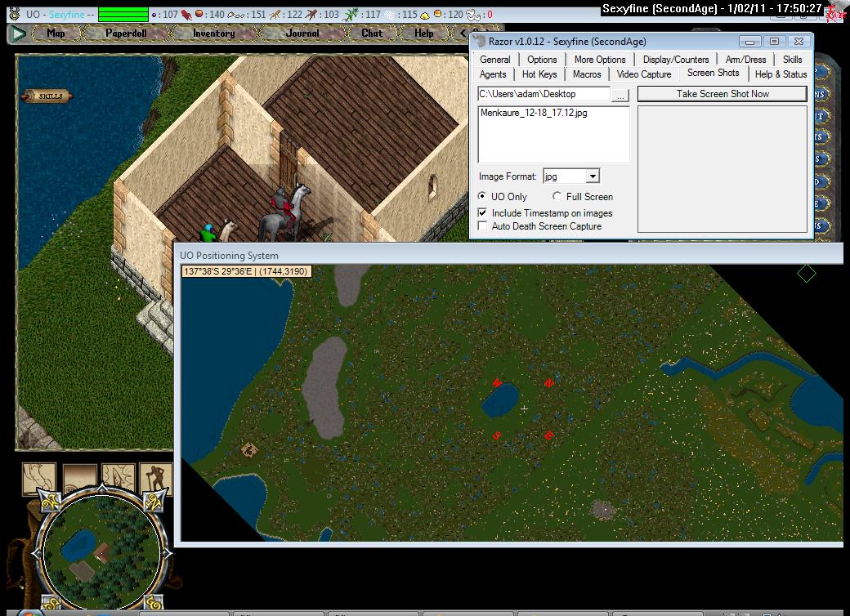Viewport: 850px width, 616px height.
Task: Disable Include Timestamp on images
Action: click(483, 213)
